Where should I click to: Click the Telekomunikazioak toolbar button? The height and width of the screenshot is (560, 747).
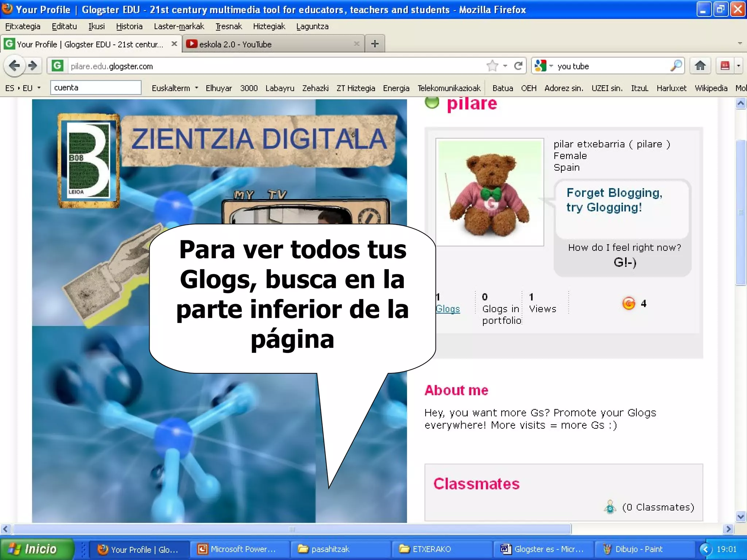pyautogui.click(x=449, y=88)
